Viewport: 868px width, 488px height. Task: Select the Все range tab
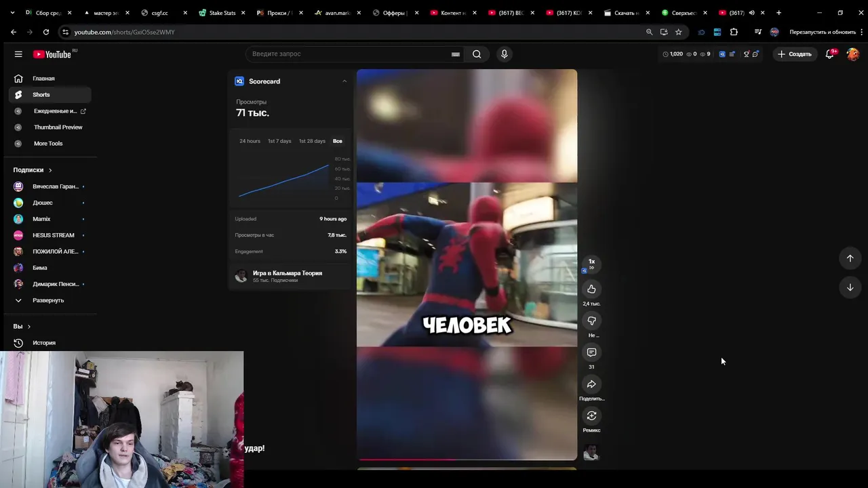338,141
